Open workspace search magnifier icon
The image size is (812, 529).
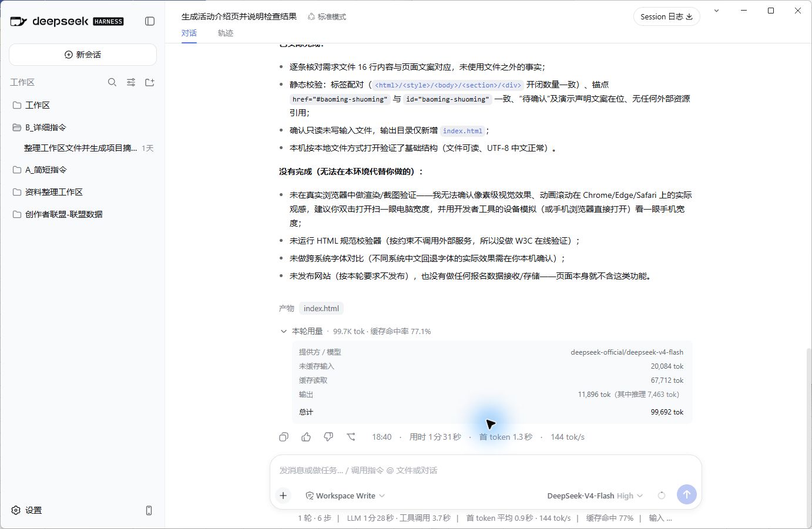[x=112, y=82]
